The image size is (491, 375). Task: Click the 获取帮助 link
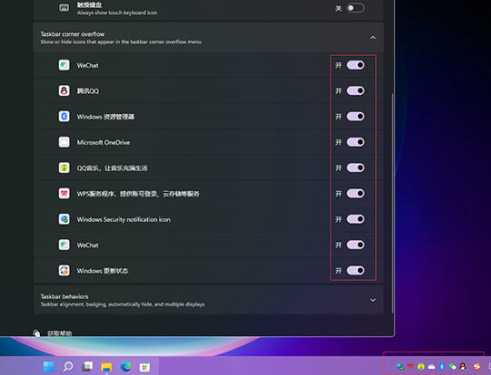[59, 333]
